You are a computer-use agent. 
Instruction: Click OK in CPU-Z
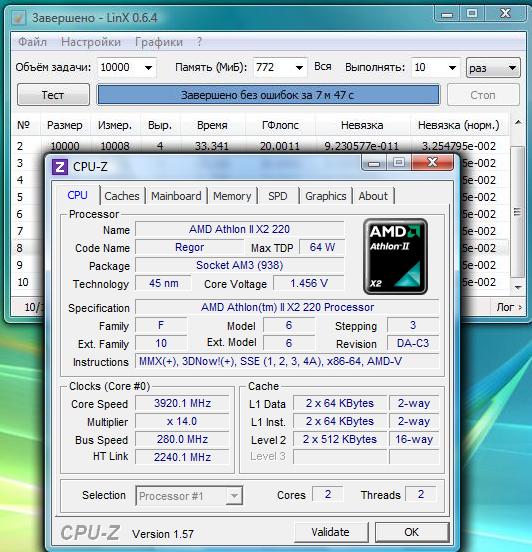click(x=412, y=532)
